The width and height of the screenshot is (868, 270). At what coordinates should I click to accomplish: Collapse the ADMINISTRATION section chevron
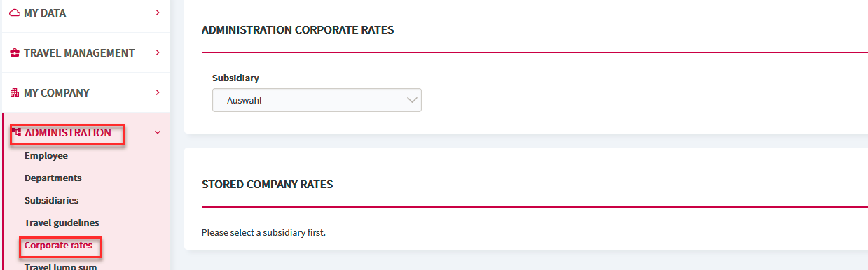pos(158,132)
